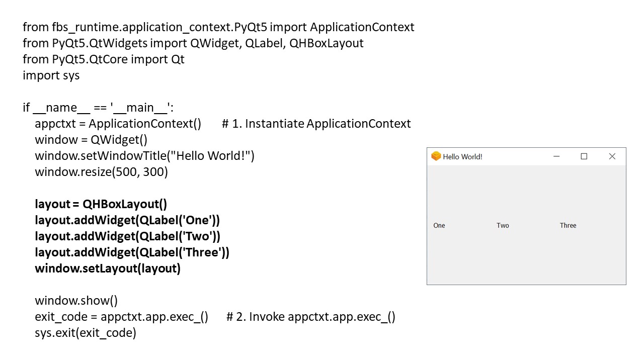Click the "One" label in the window
This screenshot has width=644, height=362.
[x=439, y=226]
